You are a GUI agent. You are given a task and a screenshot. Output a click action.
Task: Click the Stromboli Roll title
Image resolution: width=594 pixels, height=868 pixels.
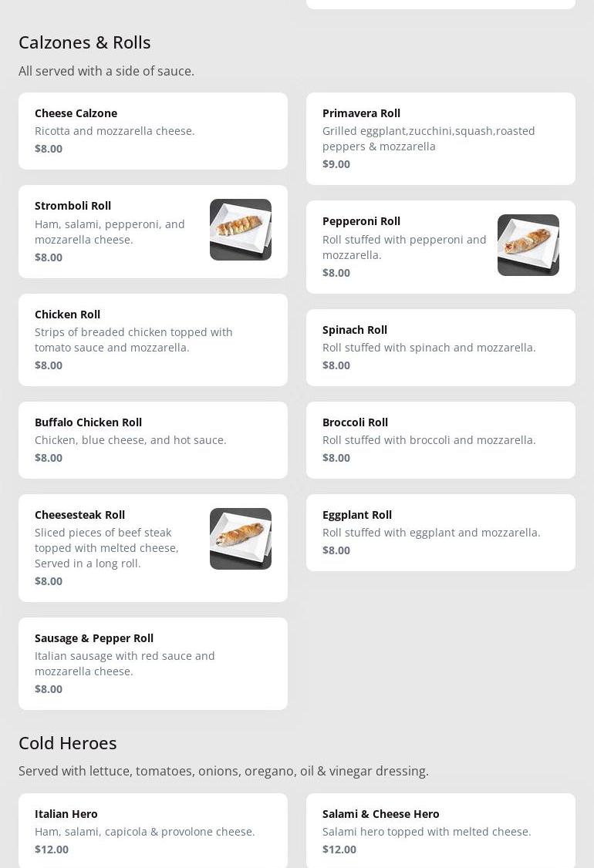coord(73,206)
